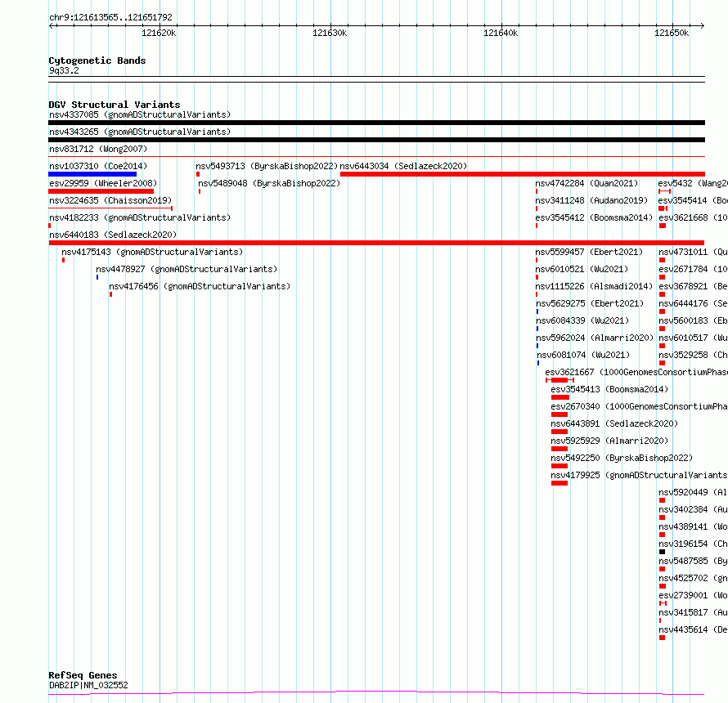728x703 pixels.
Task: Open nsv4742284 (Quan2021) variant
Action: 586,183
